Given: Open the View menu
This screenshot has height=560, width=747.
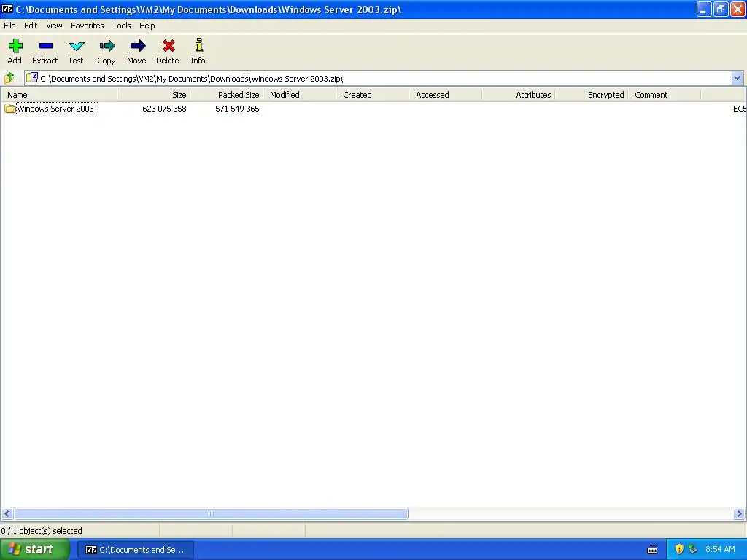Looking at the screenshot, I should pyautogui.click(x=54, y=26).
